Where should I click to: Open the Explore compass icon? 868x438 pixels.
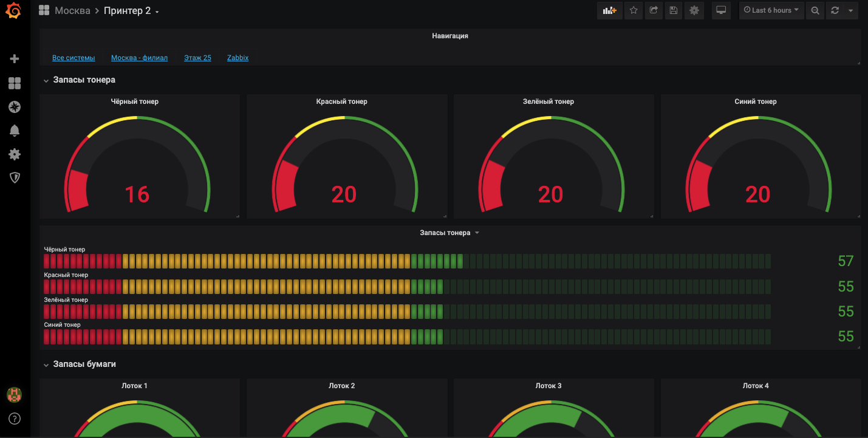point(15,107)
